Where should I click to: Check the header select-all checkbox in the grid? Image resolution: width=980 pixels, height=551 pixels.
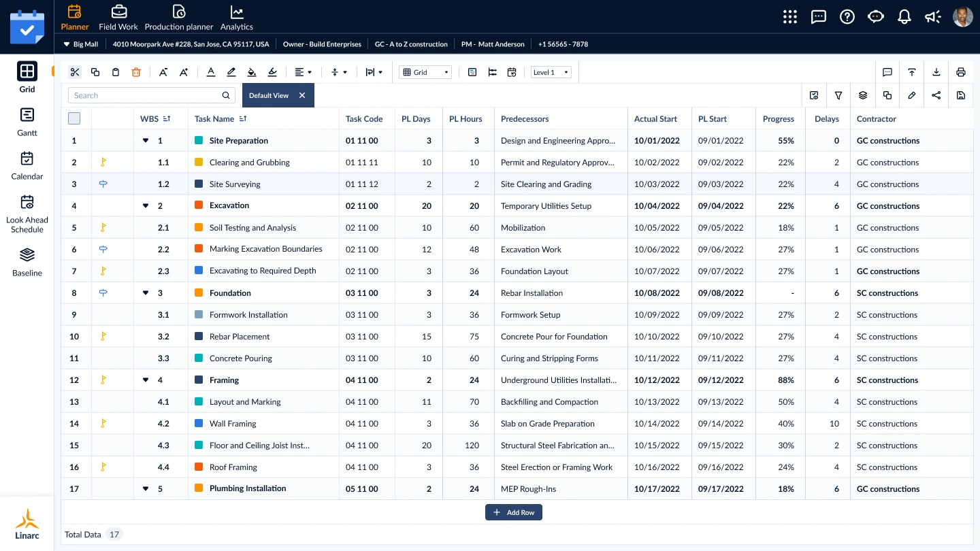(x=74, y=118)
